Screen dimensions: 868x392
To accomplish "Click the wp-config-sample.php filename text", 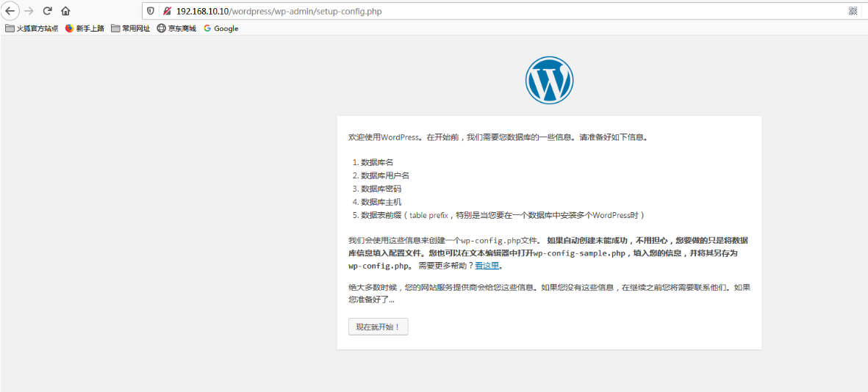I will [x=579, y=253].
